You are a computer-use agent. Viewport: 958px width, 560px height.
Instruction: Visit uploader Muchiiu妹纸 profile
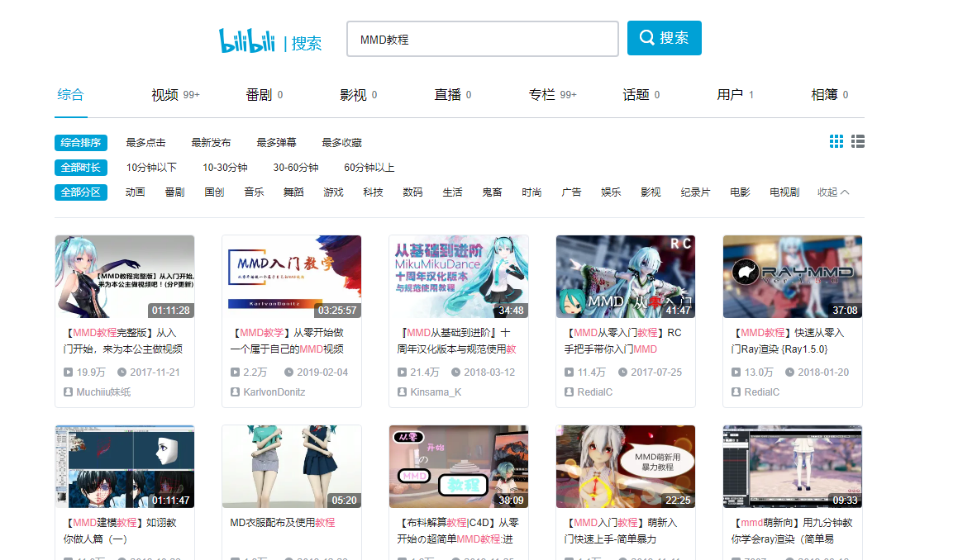pyautogui.click(x=103, y=392)
